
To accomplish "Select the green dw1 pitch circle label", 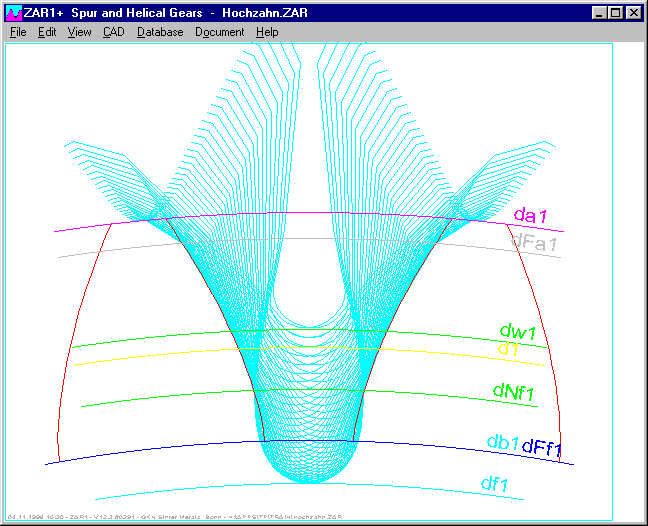I will (519, 331).
